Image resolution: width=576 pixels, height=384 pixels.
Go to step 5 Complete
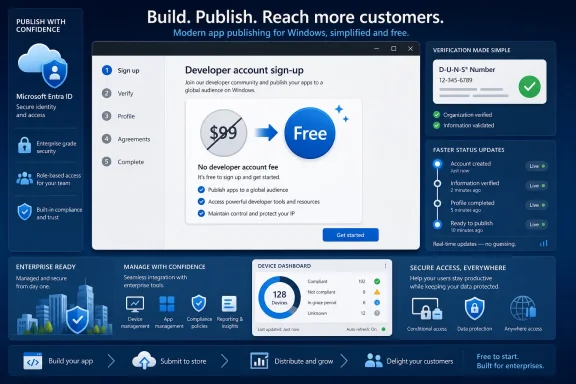[x=123, y=162]
